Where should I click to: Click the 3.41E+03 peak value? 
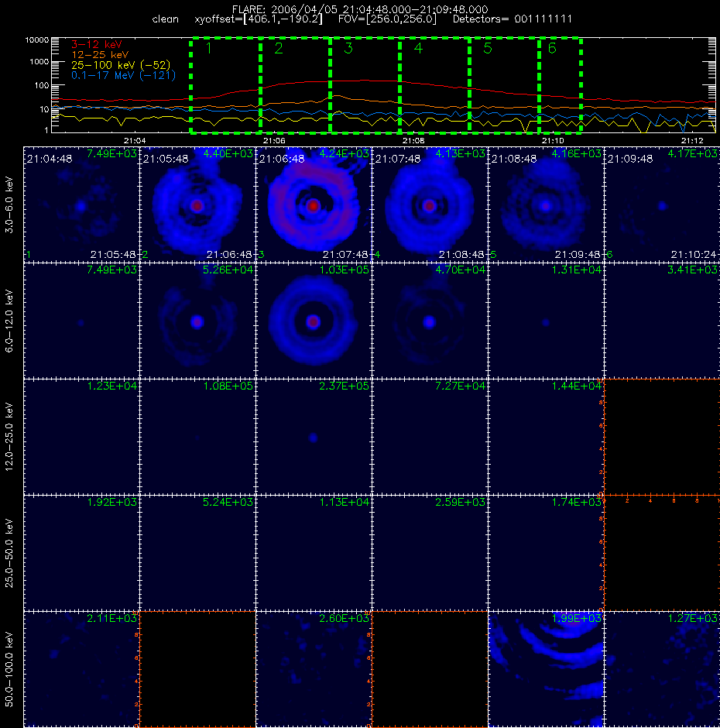click(692, 270)
